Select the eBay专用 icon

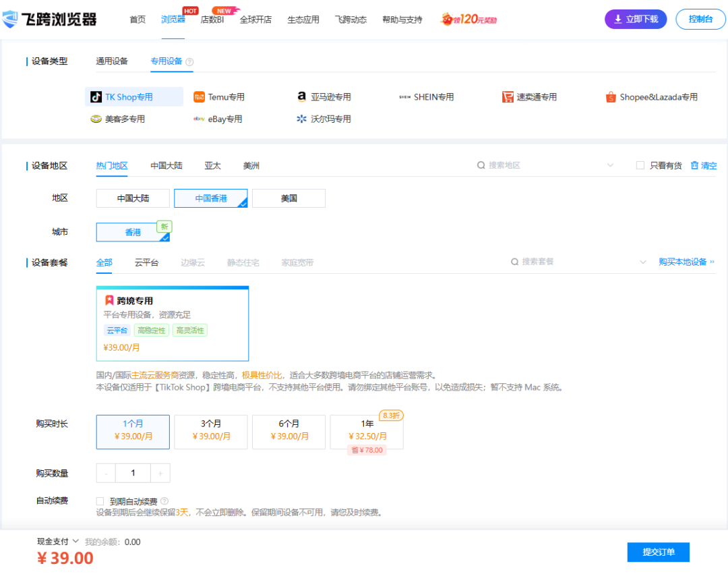199,119
